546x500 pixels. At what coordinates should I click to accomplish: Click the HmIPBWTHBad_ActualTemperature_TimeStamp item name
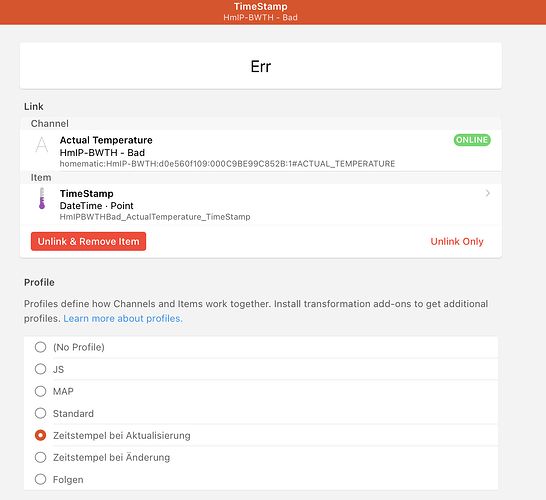[x=155, y=217]
